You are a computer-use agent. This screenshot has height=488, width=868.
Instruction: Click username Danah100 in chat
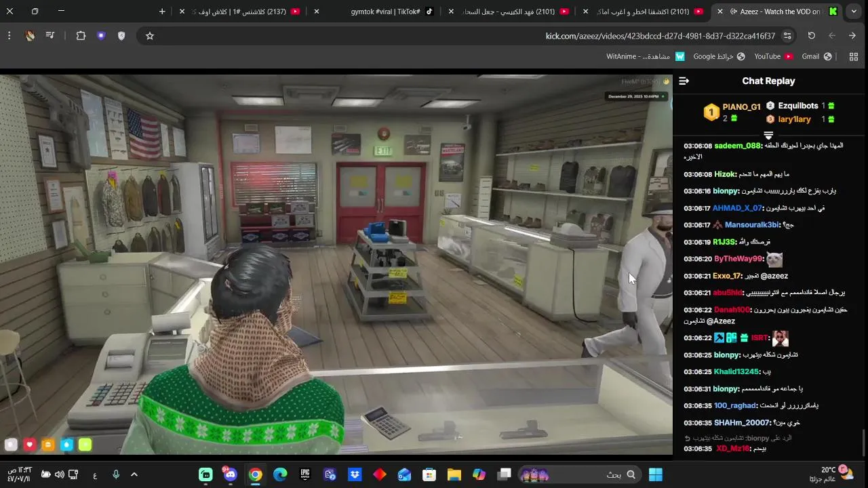(x=732, y=310)
